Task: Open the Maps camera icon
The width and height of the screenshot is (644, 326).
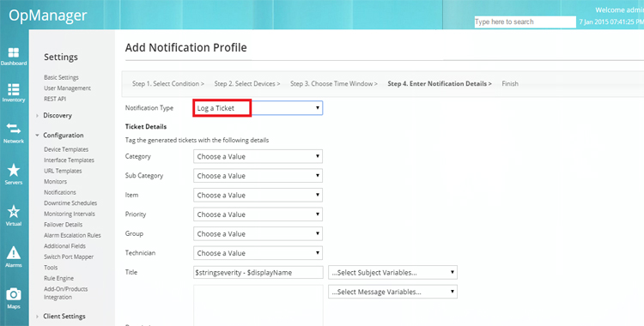Action: (x=14, y=294)
